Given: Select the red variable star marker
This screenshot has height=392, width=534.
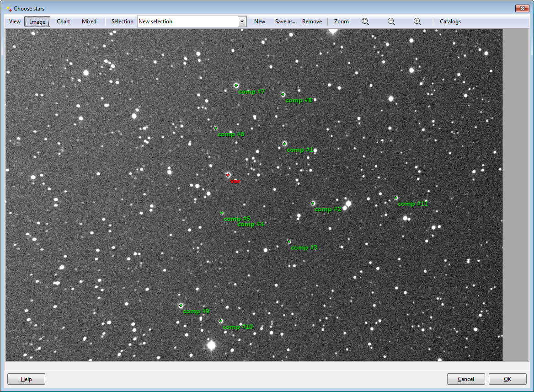Looking at the screenshot, I should (x=228, y=175).
